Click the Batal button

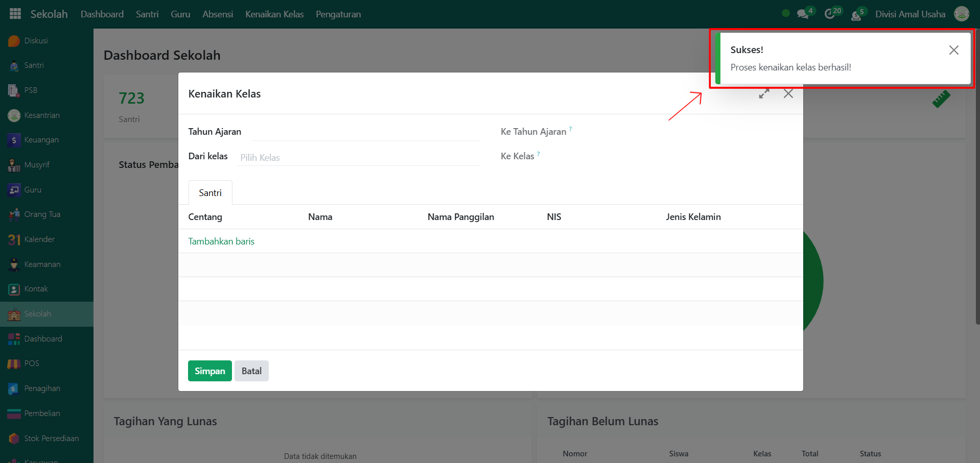tap(251, 371)
